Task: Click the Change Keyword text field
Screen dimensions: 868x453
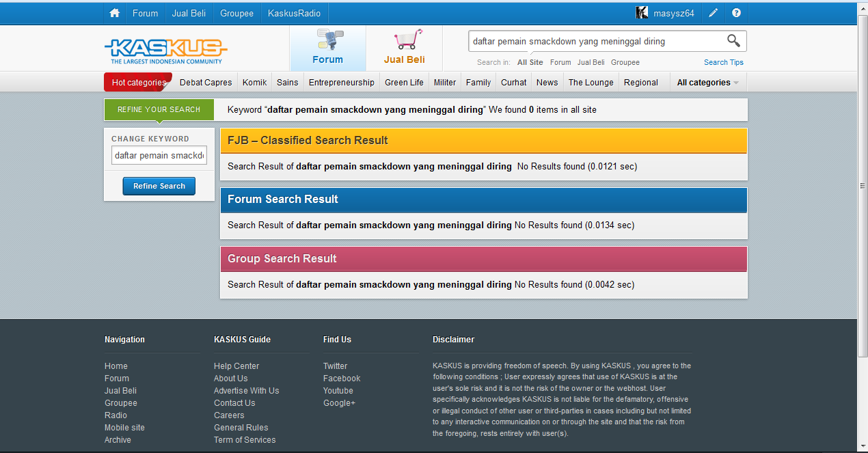Action: (x=159, y=155)
